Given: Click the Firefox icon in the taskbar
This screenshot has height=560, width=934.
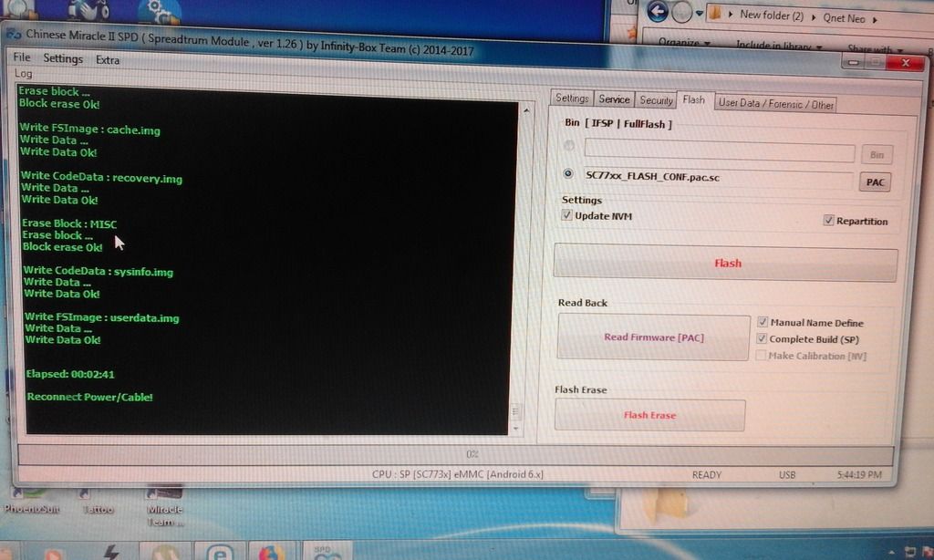Looking at the screenshot, I should click(x=271, y=553).
